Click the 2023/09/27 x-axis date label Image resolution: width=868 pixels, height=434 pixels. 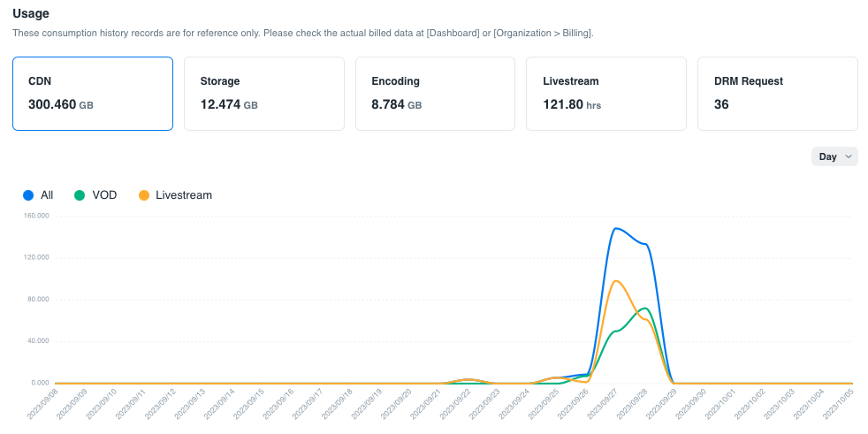click(x=605, y=406)
